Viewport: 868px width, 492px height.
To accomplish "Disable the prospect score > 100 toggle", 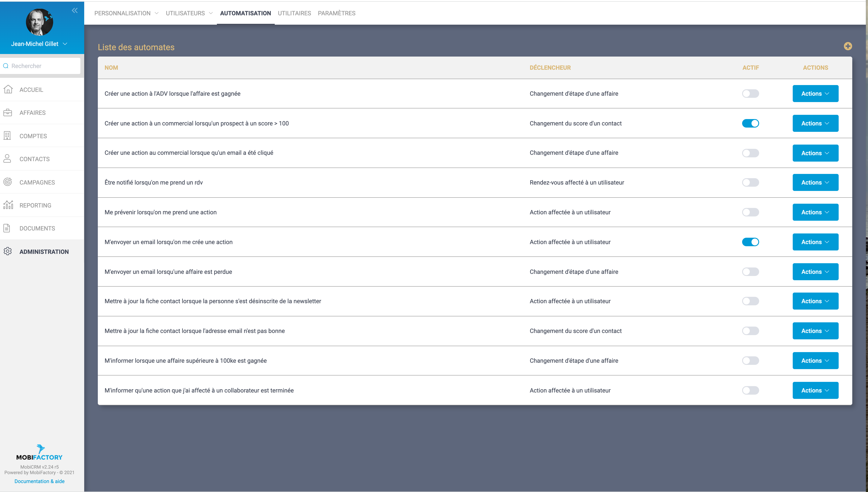I will point(750,123).
